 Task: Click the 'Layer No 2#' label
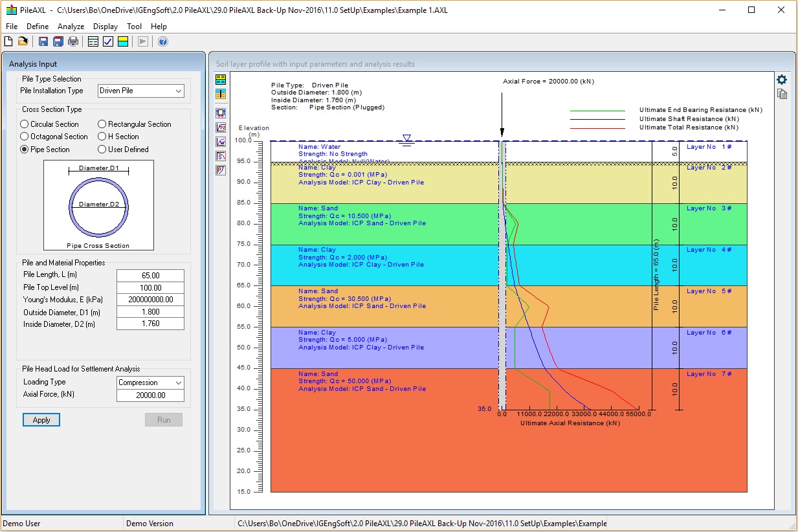point(709,168)
